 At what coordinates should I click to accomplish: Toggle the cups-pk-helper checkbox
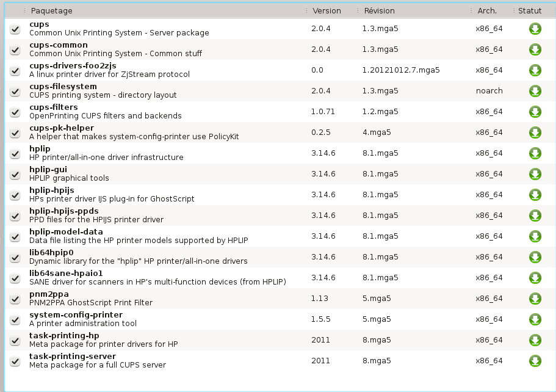pyautogui.click(x=15, y=132)
